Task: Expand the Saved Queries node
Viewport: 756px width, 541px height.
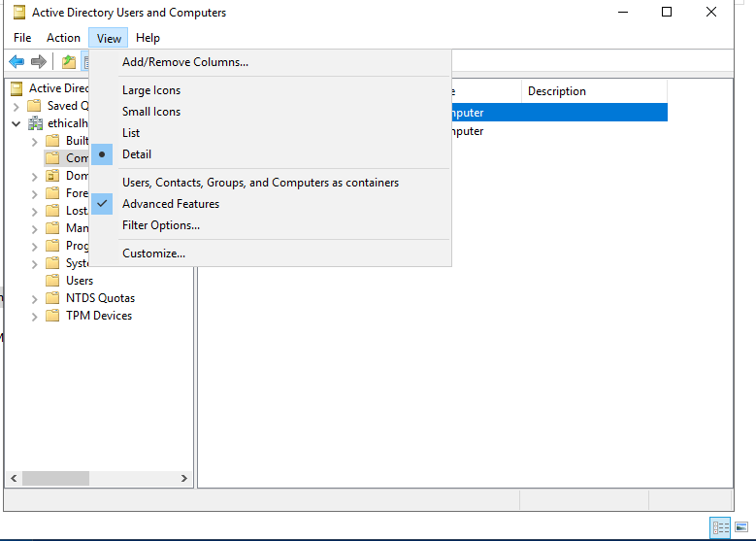Action: [16, 106]
